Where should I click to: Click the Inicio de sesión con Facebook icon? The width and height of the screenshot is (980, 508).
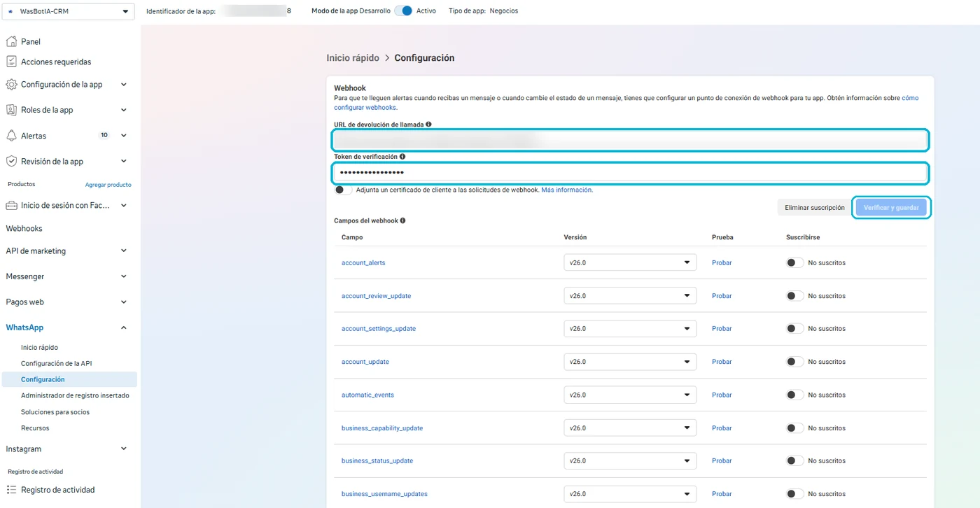[x=11, y=205]
